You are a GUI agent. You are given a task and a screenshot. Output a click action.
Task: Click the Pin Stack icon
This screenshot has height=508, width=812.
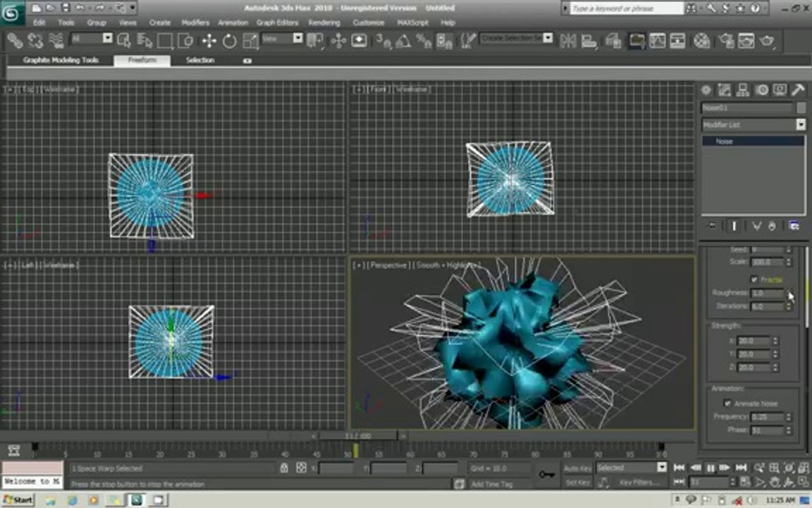coord(712,226)
